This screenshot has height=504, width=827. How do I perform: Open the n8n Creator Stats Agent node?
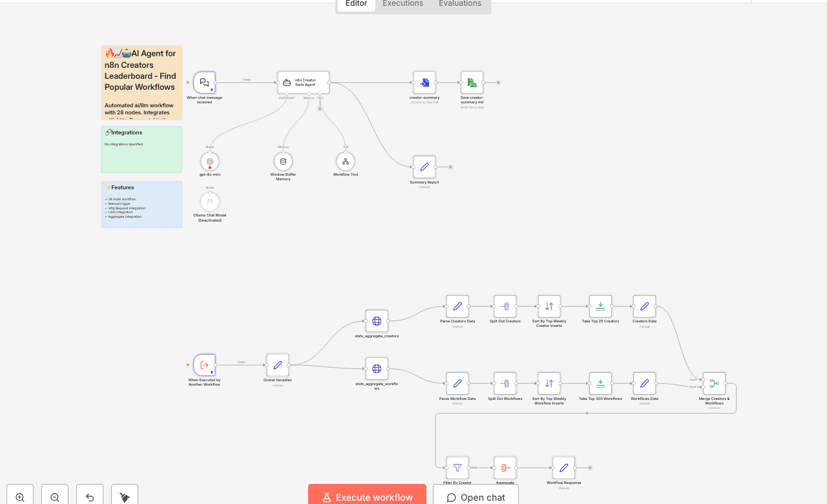pos(303,82)
